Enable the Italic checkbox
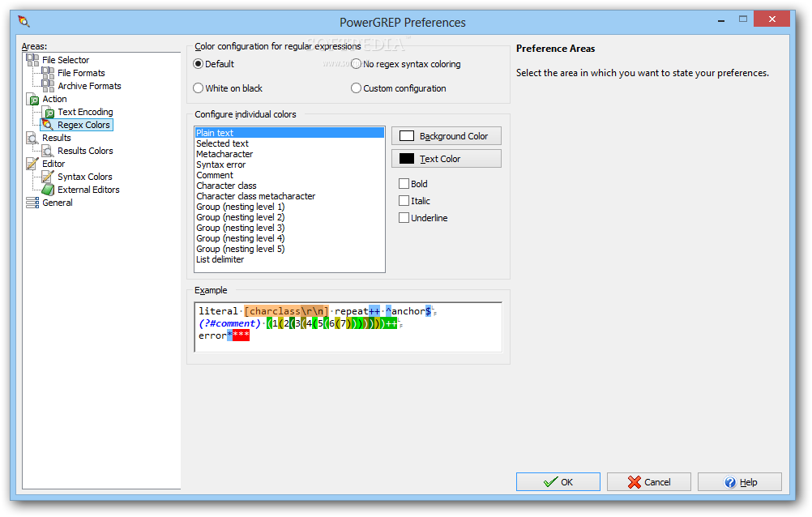Screen dimensions: 812x517 click(404, 201)
